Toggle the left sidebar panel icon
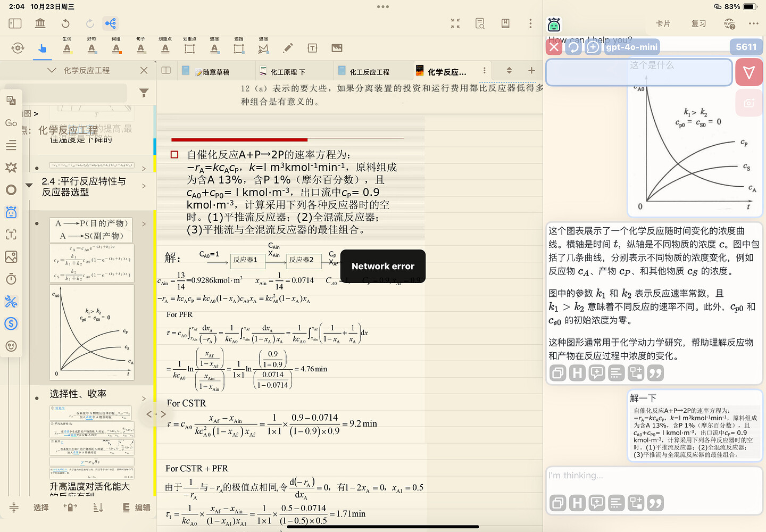The image size is (766, 532). coord(15,23)
